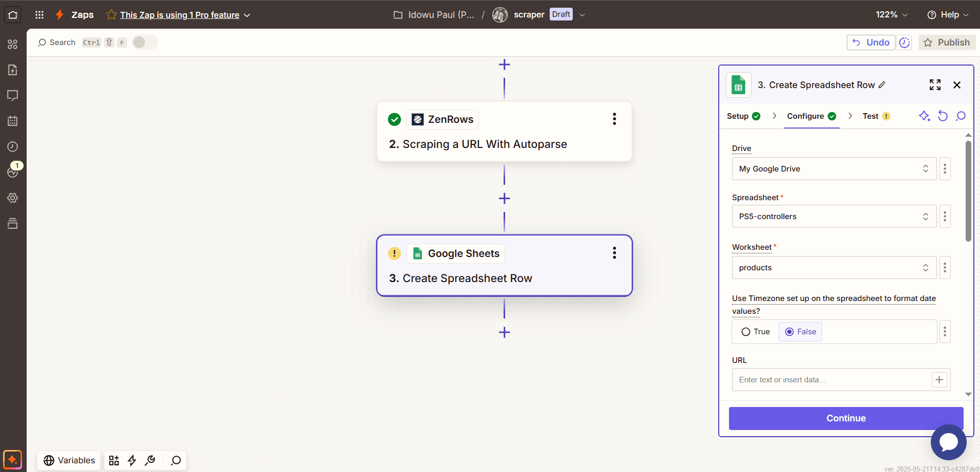The height and width of the screenshot is (472, 980).
Task: Expand the Pro feature notice chevron
Action: [x=247, y=15]
